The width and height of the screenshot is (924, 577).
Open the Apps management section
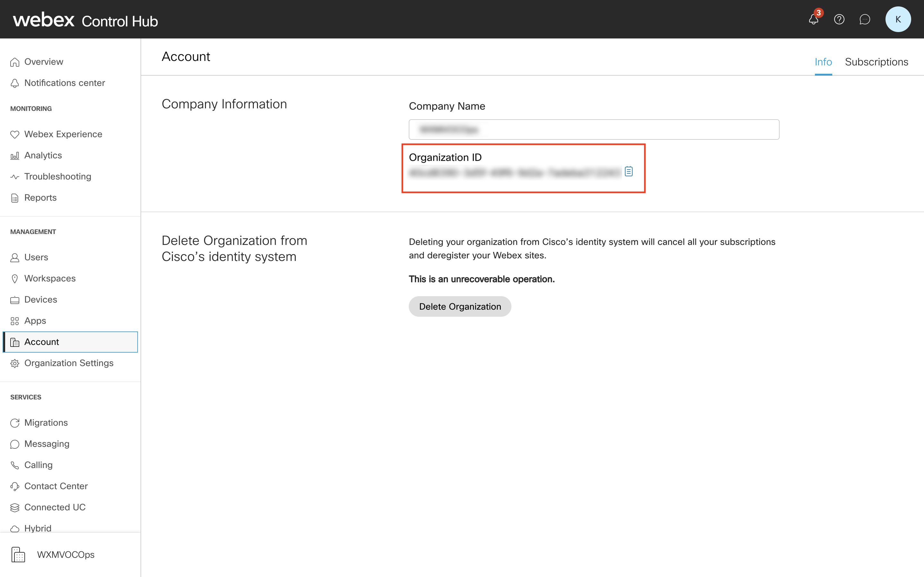point(35,321)
